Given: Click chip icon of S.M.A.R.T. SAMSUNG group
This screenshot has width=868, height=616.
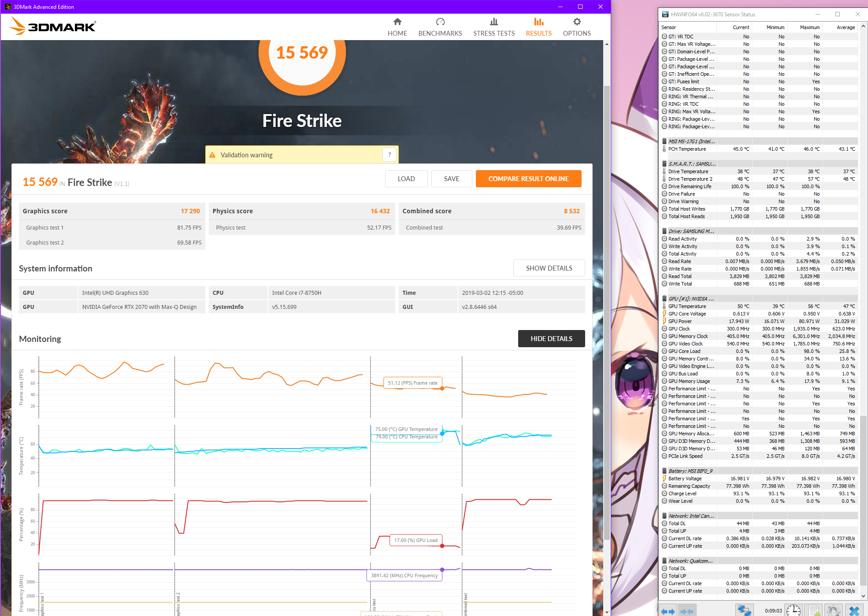Looking at the screenshot, I should 664,164.
